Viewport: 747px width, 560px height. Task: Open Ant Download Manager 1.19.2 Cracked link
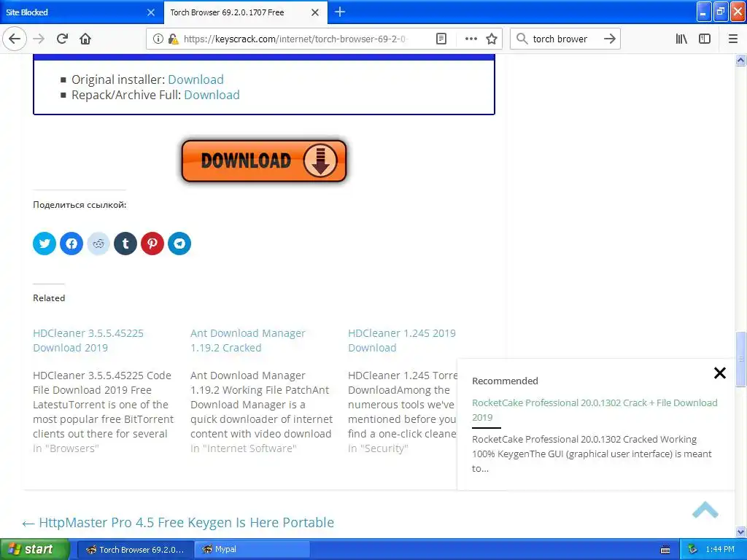[248, 341]
